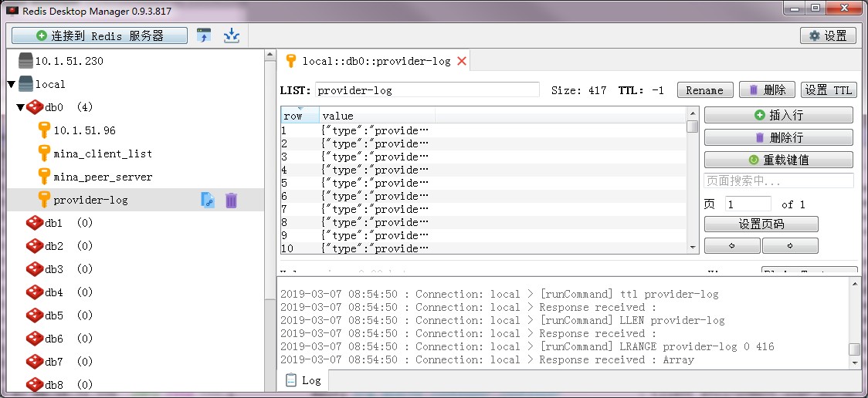Sort the table by the row column header
This screenshot has height=398, width=868.
pyautogui.click(x=299, y=116)
